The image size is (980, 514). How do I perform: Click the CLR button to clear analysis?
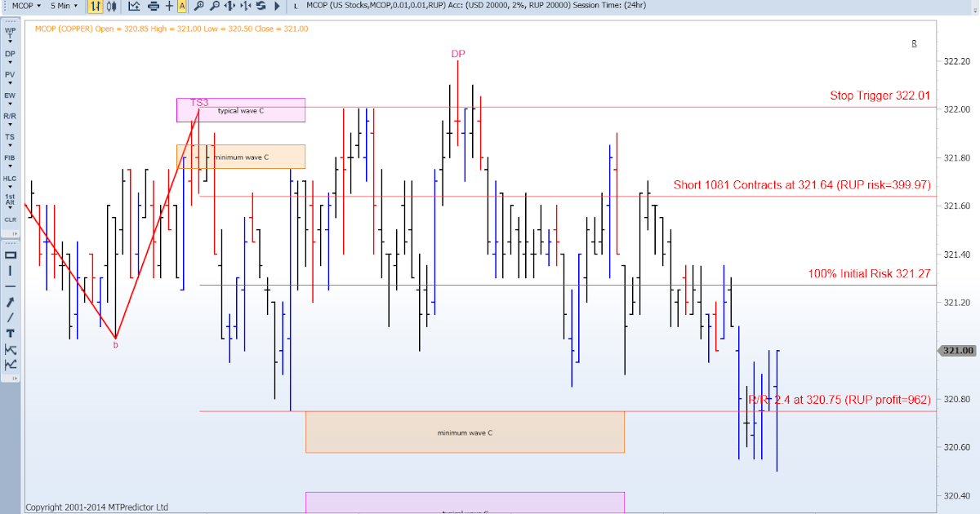click(x=10, y=219)
